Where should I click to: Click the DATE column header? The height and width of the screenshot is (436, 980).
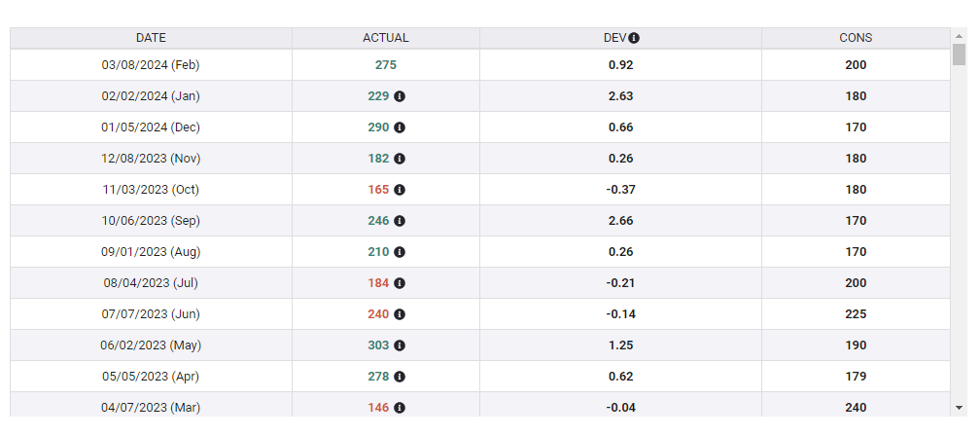tap(151, 38)
